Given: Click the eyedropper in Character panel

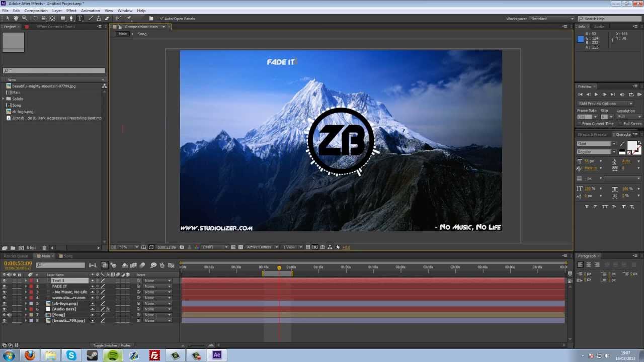Looking at the screenshot, I should (x=622, y=144).
